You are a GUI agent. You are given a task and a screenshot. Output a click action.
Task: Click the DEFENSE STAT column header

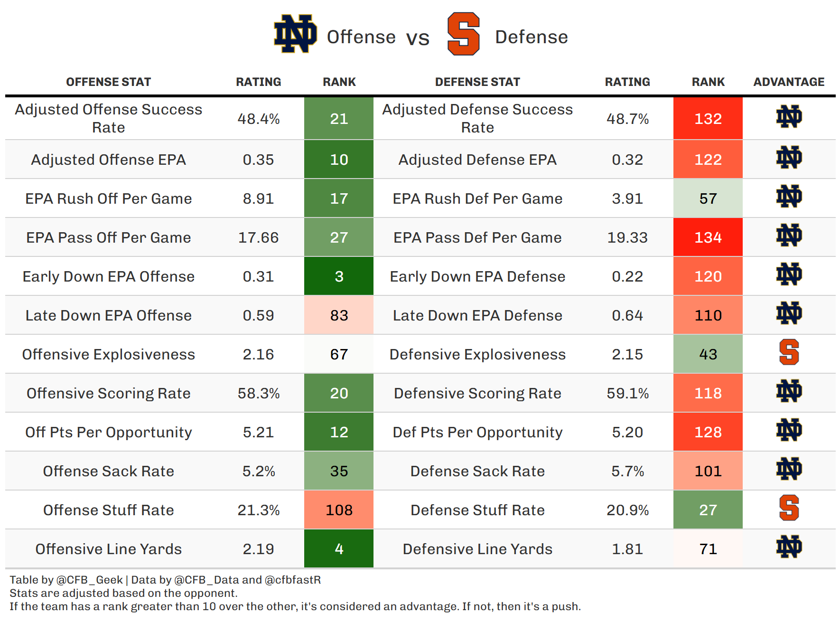click(477, 82)
